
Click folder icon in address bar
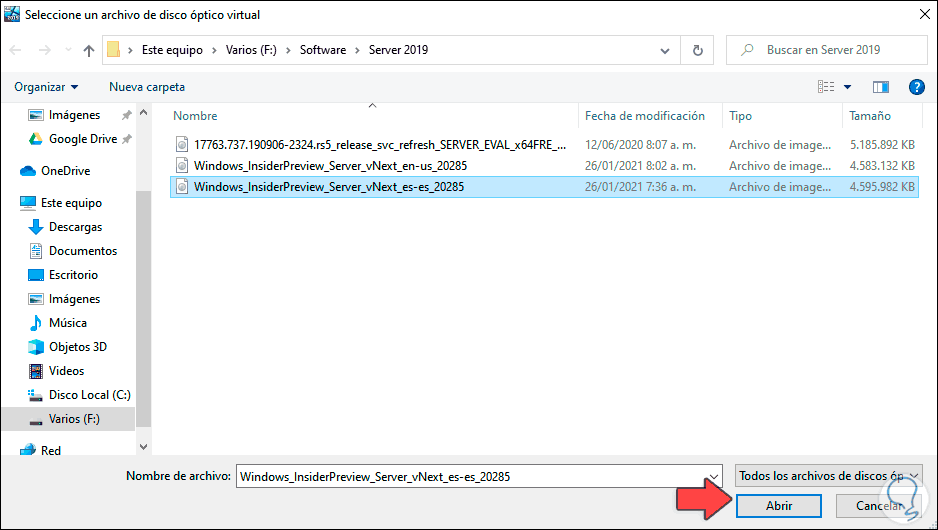click(x=114, y=50)
